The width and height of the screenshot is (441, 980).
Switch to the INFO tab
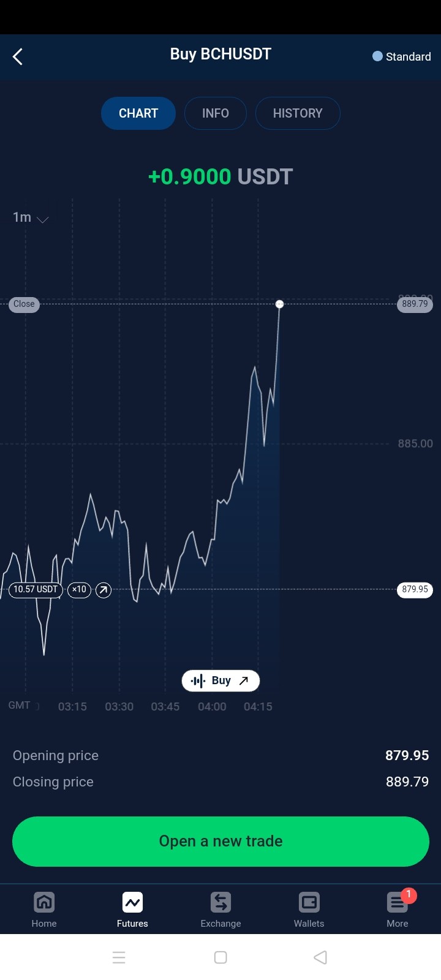pos(216,113)
